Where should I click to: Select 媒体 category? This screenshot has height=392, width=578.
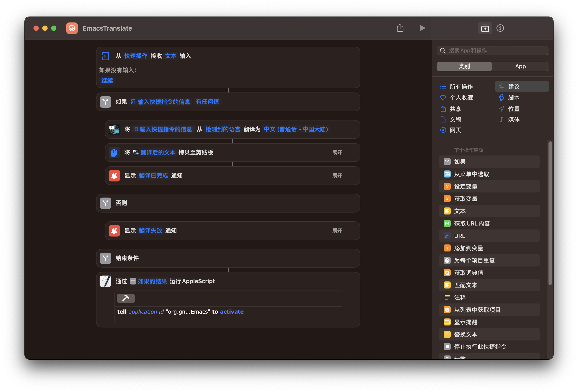click(x=509, y=119)
